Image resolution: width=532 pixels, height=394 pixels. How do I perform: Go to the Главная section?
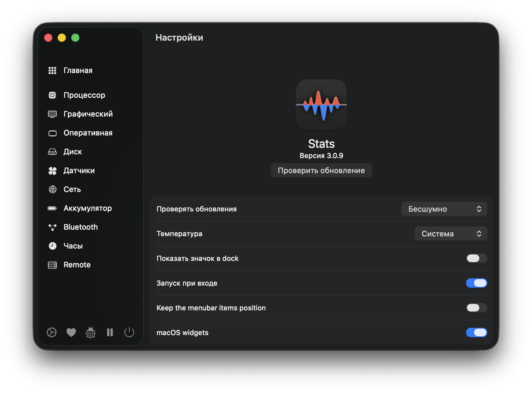click(78, 70)
